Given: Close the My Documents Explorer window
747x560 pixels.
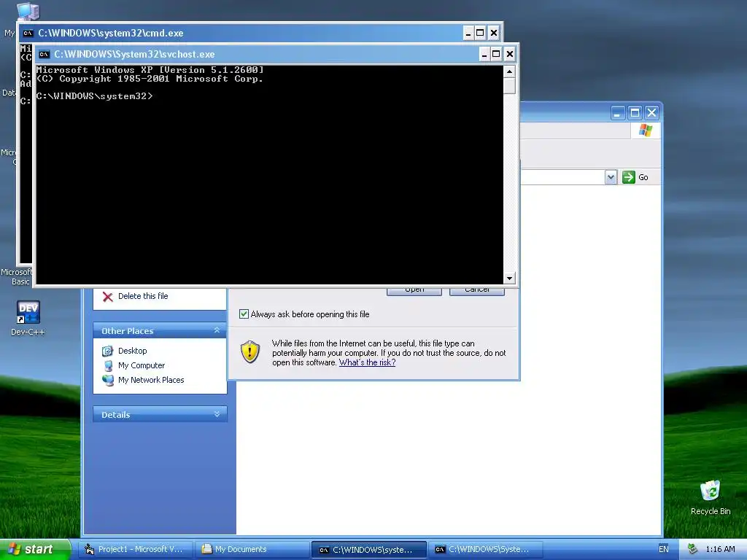Looking at the screenshot, I should pos(651,113).
